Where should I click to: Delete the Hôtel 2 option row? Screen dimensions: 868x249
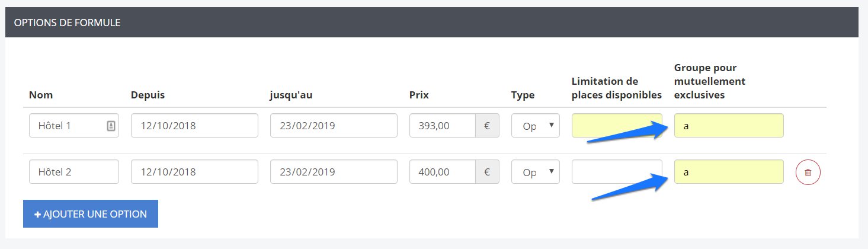pos(808,173)
